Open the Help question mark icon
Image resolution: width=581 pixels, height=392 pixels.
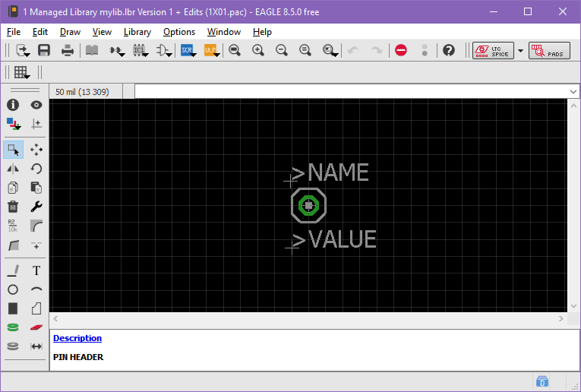(x=449, y=50)
